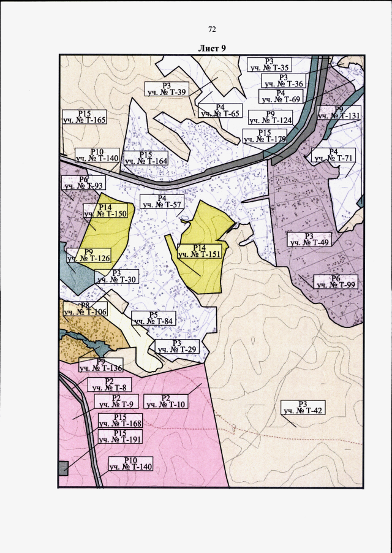Image resolution: width=392 pixels, height=553 pixels.
Task: Click page number 72 at top
Action: [x=213, y=29]
